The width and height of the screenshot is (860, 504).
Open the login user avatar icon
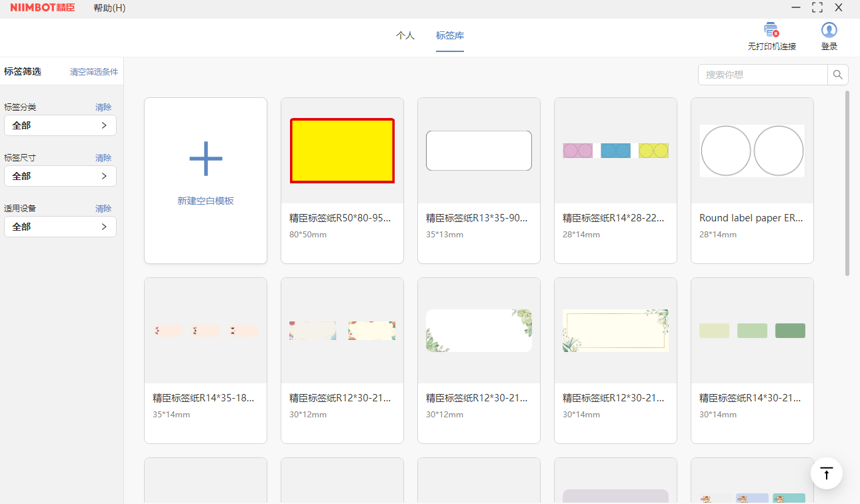point(829,30)
